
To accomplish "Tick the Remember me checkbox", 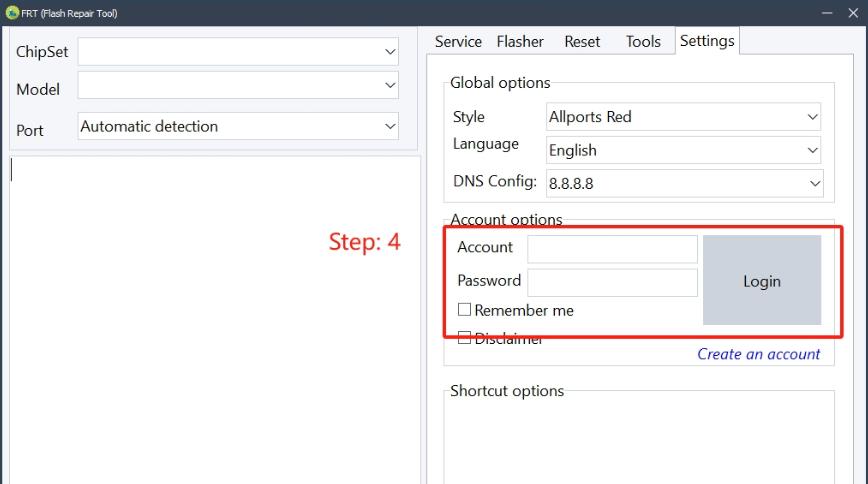I will (464, 310).
